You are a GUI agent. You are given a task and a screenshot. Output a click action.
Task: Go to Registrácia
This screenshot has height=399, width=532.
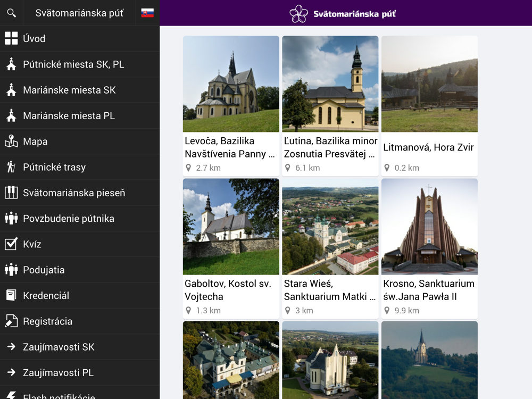[x=80, y=321]
